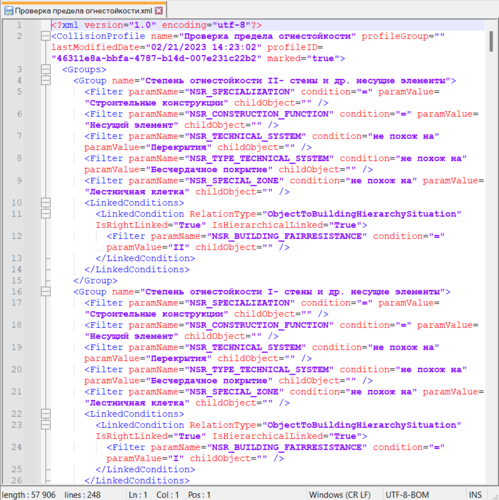
Task: Collapse LinkedConditions fold marker on line 10
Action: coord(46,203)
